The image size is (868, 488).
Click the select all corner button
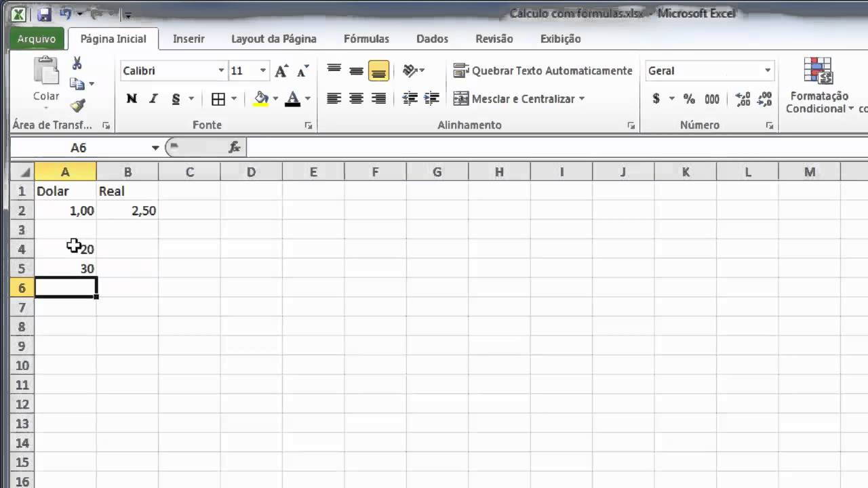pos(22,172)
